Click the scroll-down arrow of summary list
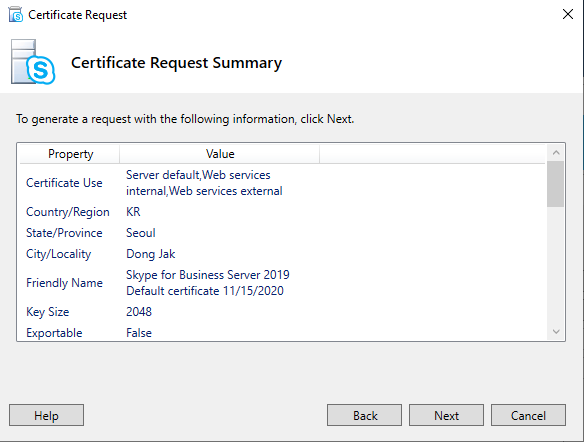 coord(556,331)
